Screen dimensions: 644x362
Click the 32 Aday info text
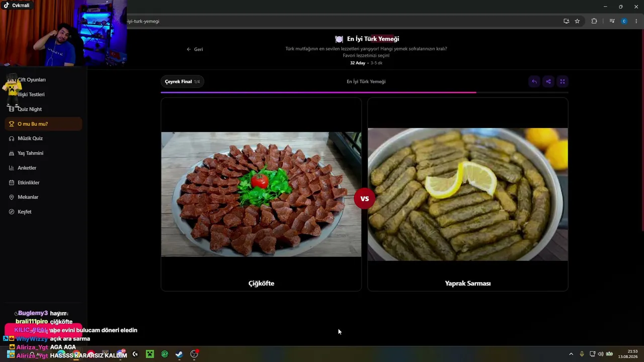[x=358, y=63]
